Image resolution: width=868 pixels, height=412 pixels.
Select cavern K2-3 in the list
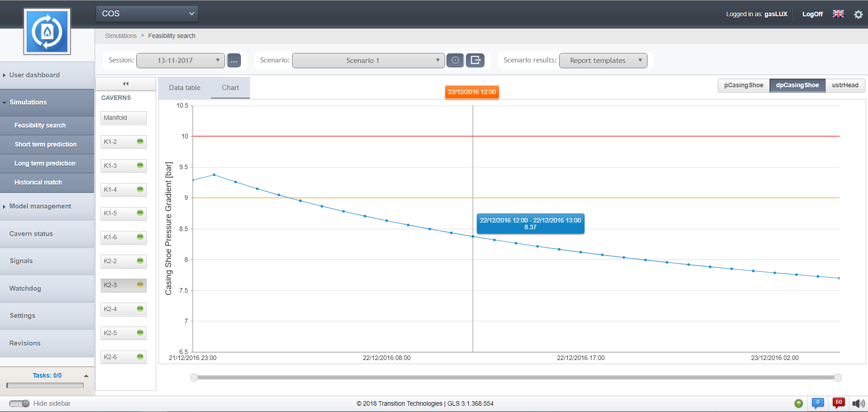(123, 285)
